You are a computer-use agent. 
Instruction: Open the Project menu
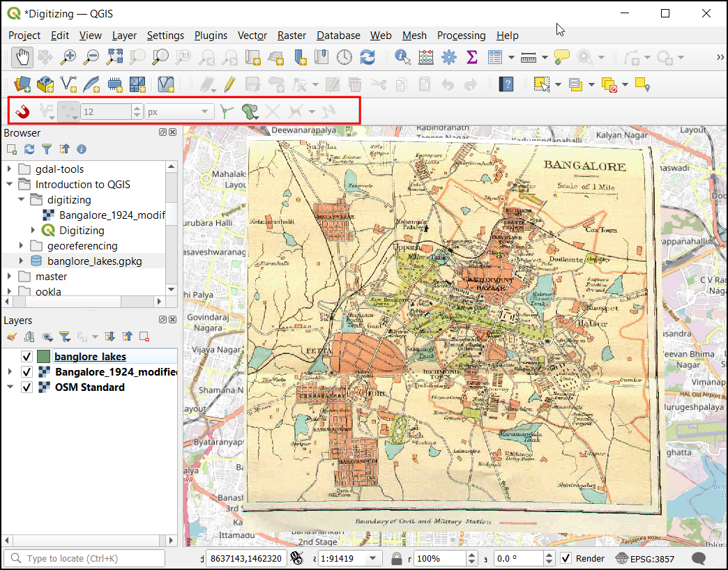pyautogui.click(x=24, y=36)
